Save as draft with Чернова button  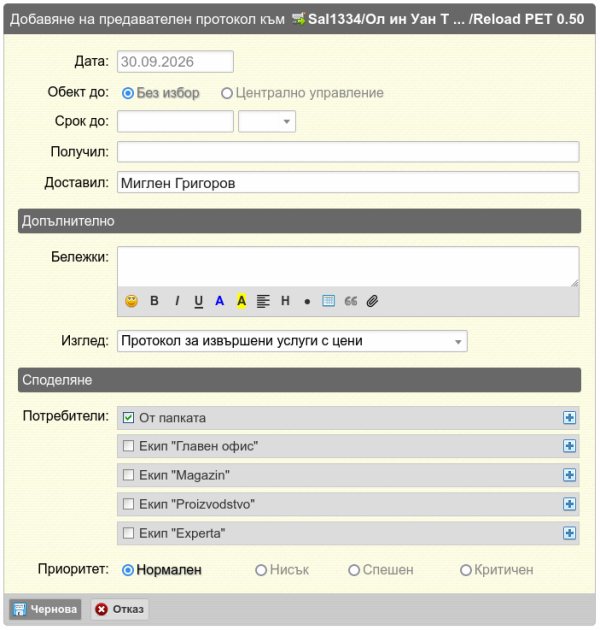45,610
